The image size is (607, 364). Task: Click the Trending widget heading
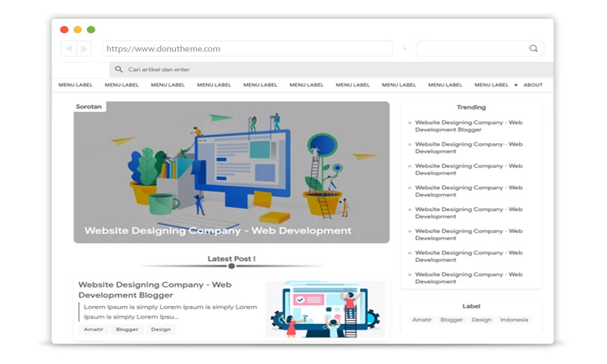pyautogui.click(x=471, y=107)
